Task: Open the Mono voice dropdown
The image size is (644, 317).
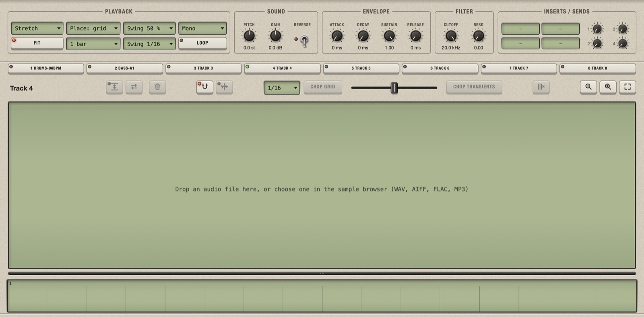Action: coord(202,28)
